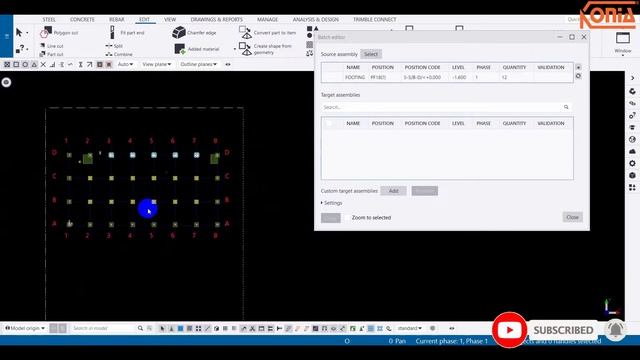Viewport: 640px width, 360px height.
Task: Click the double-arrow handle on selection toolbar
Action: [x=451, y=328]
